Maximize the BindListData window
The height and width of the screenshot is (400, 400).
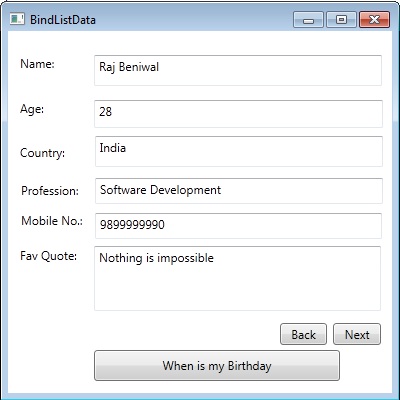tap(341, 20)
